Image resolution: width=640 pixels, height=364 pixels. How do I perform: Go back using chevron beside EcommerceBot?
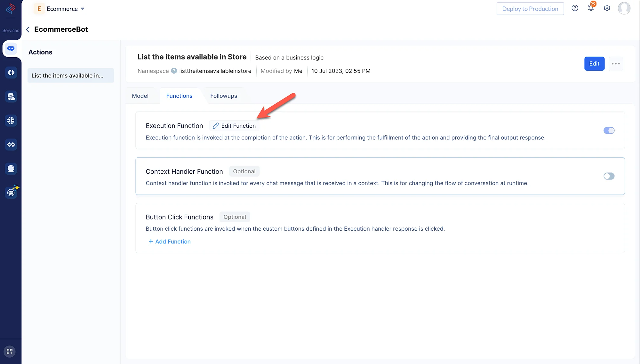coord(28,29)
